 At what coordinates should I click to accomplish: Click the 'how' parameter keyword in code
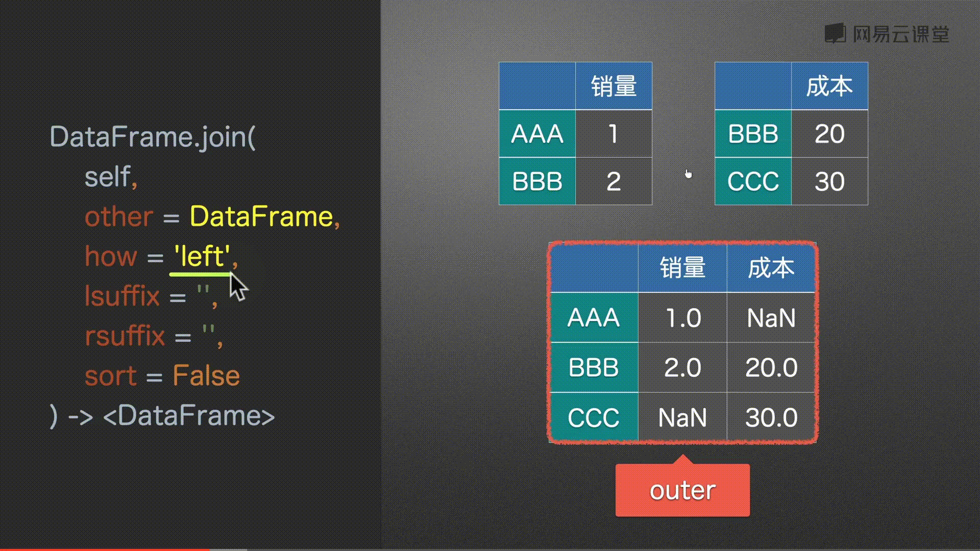[x=110, y=255]
